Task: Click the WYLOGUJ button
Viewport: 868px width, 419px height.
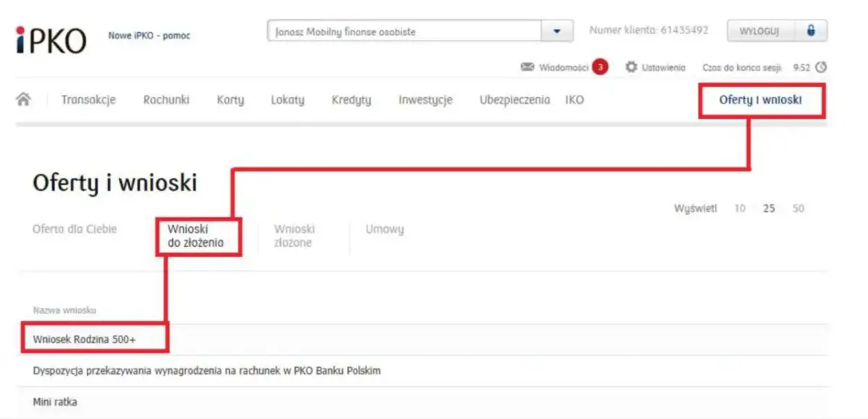Action: tap(760, 30)
